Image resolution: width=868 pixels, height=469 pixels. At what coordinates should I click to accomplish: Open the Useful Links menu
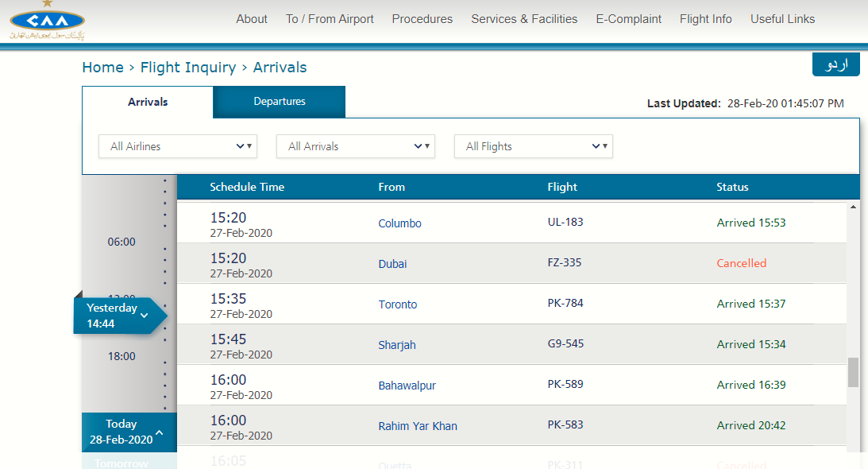(x=782, y=19)
